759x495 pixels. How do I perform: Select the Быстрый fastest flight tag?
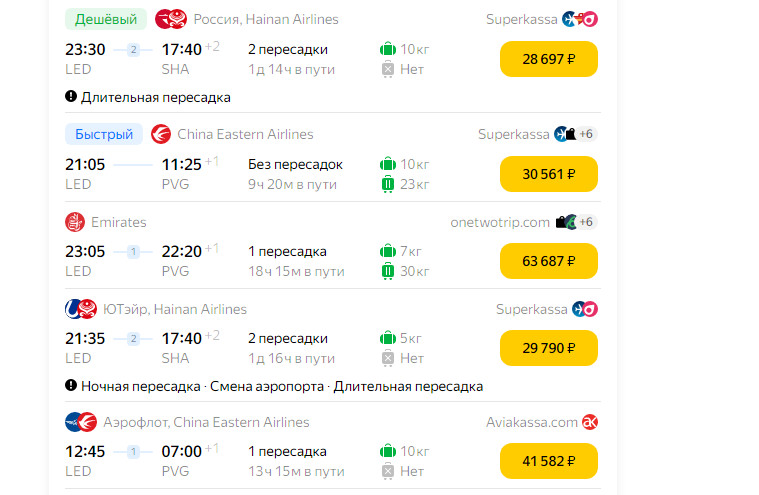[104, 134]
